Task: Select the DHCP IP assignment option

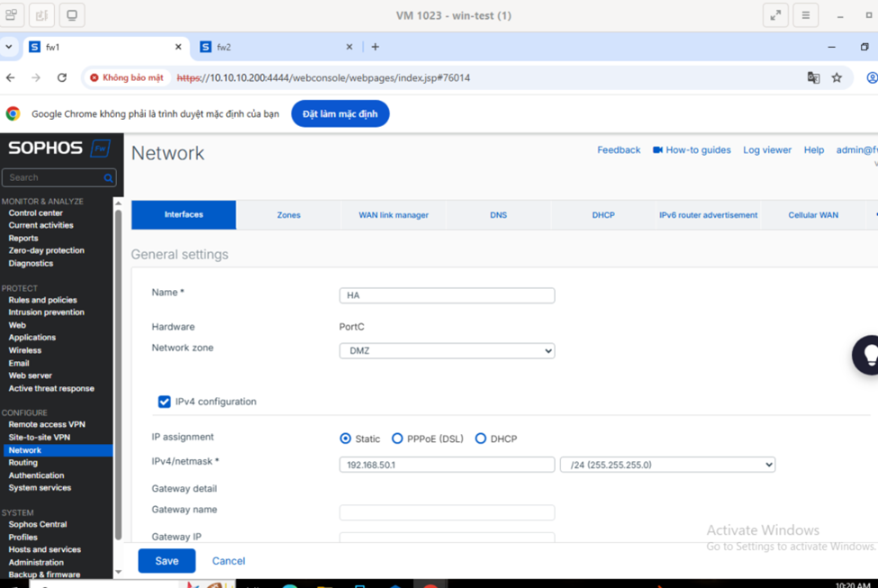Action: click(x=481, y=439)
